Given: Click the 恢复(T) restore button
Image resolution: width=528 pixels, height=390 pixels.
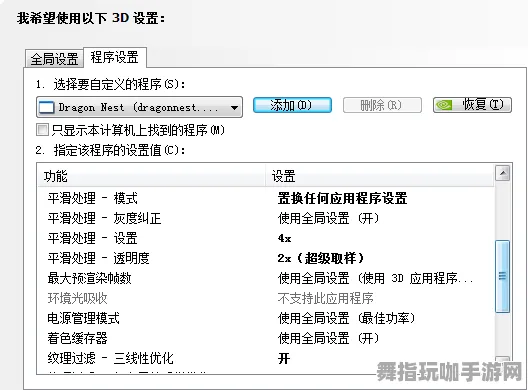Looking at the screenshot, I should pyautogui.click(x=472, y=105).
